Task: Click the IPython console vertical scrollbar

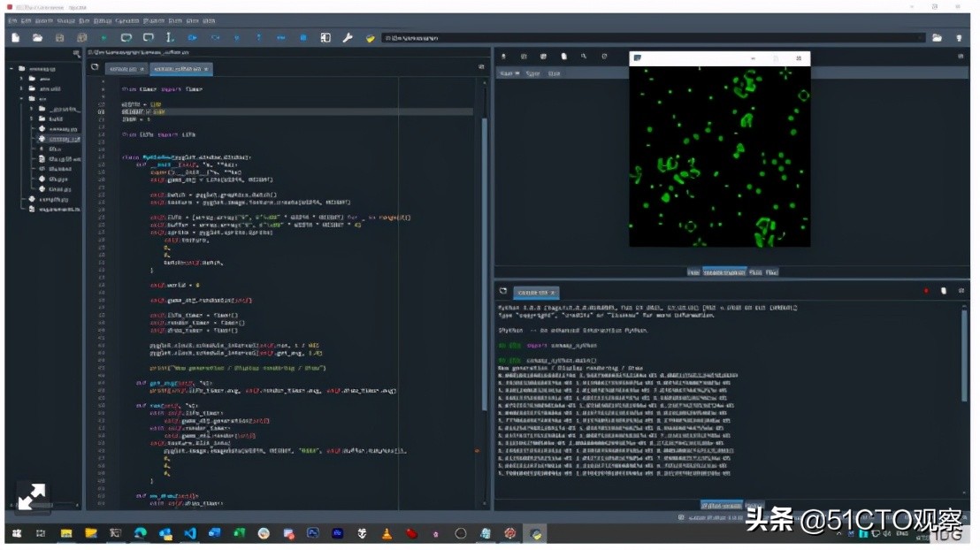Action: pos(964,356)
